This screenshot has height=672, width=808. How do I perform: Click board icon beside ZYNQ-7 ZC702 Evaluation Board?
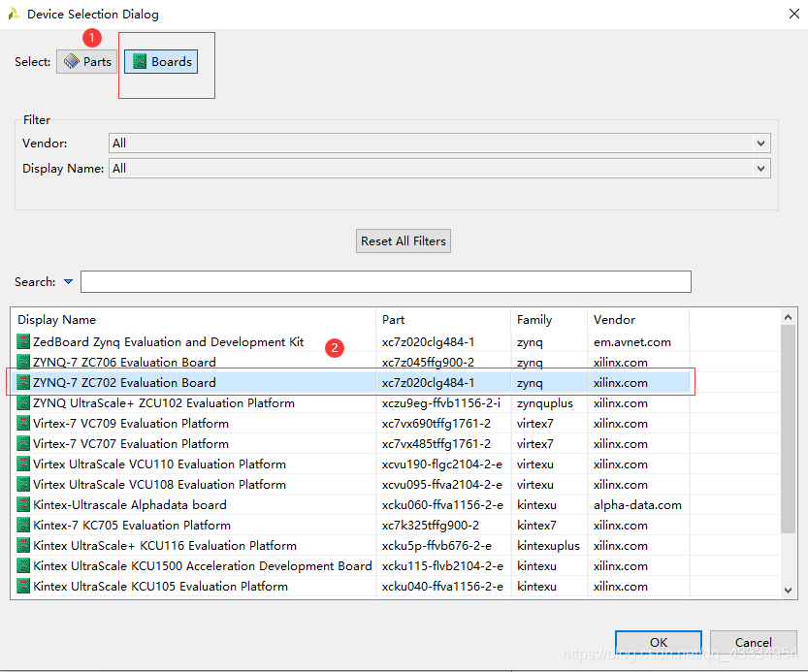(23, 382)
